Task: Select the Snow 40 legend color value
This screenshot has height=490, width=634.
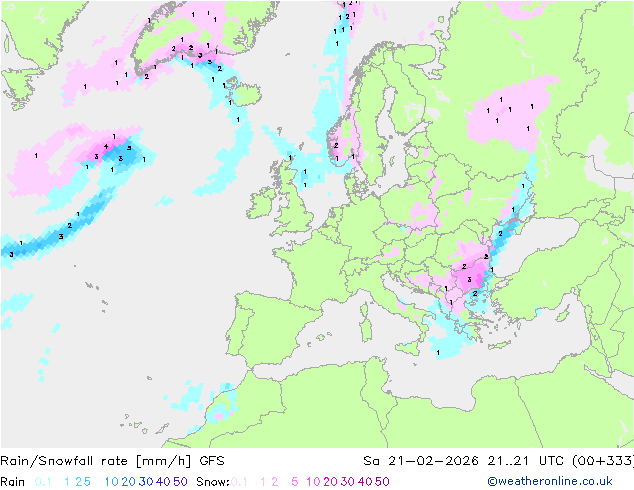Action: pyautogui.click(x=365, y=482)
